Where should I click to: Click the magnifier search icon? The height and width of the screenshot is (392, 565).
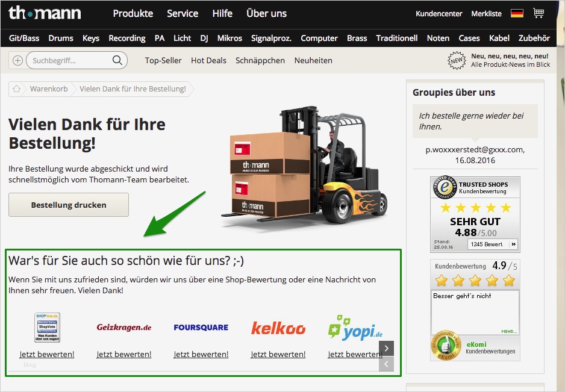[x=117, y=60]
